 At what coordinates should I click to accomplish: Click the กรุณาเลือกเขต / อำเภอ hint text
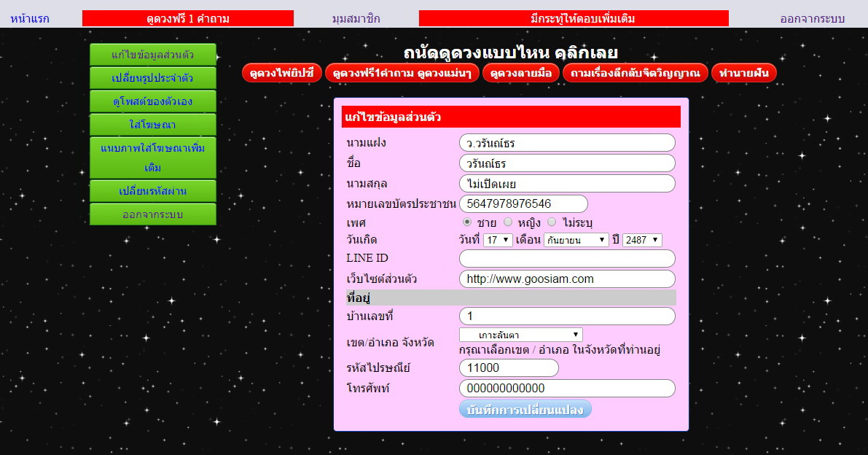tap(560, 350)
